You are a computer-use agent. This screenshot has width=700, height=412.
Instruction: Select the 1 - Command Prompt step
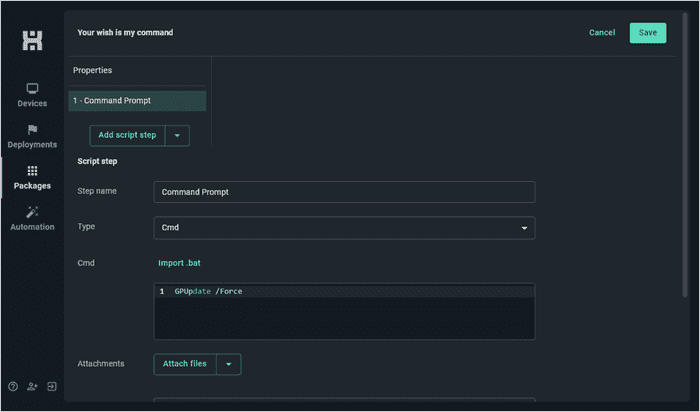tap(137, 101)
